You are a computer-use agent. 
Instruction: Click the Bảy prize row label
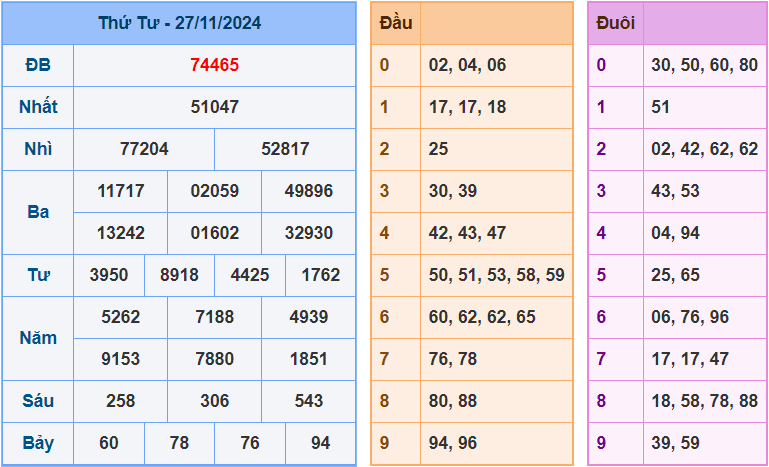(x=38, y=443)
